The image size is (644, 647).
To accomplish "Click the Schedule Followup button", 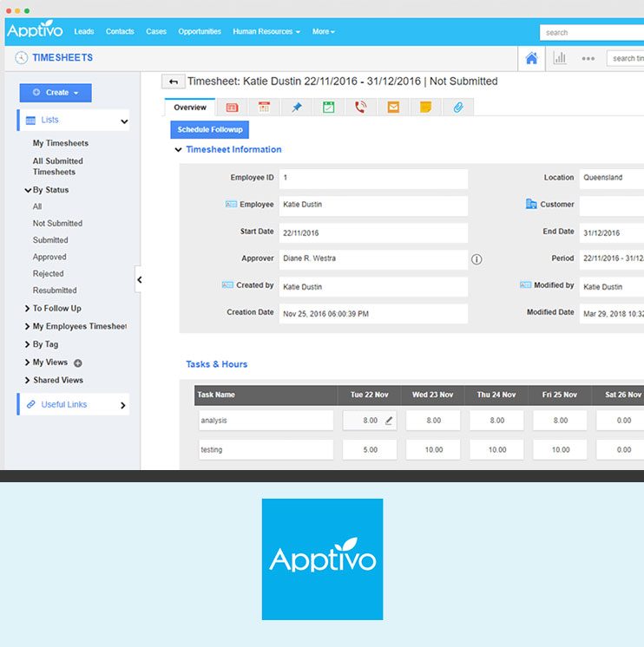I will click(x=210, y=129).
